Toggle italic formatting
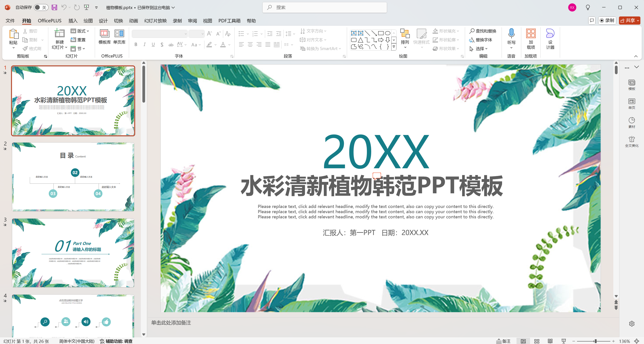The height and width of the screenshot is (344, 644). [x=144, y=44]
